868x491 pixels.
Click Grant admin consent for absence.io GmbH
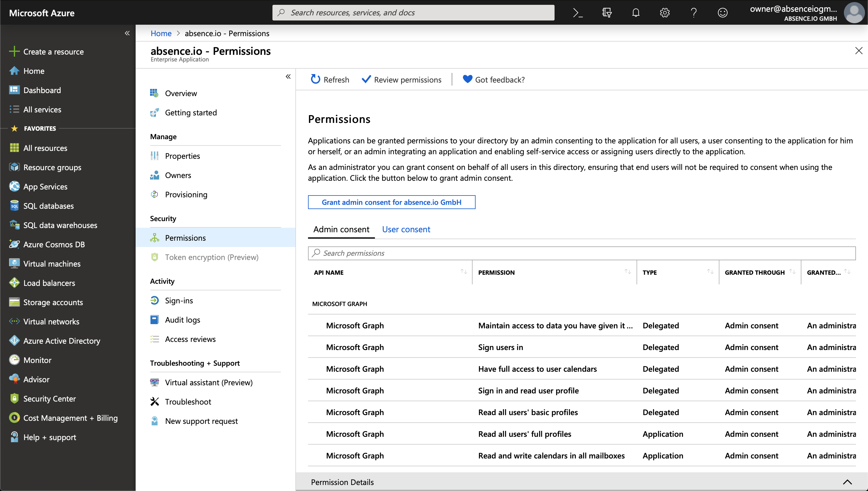pos(391,202)
